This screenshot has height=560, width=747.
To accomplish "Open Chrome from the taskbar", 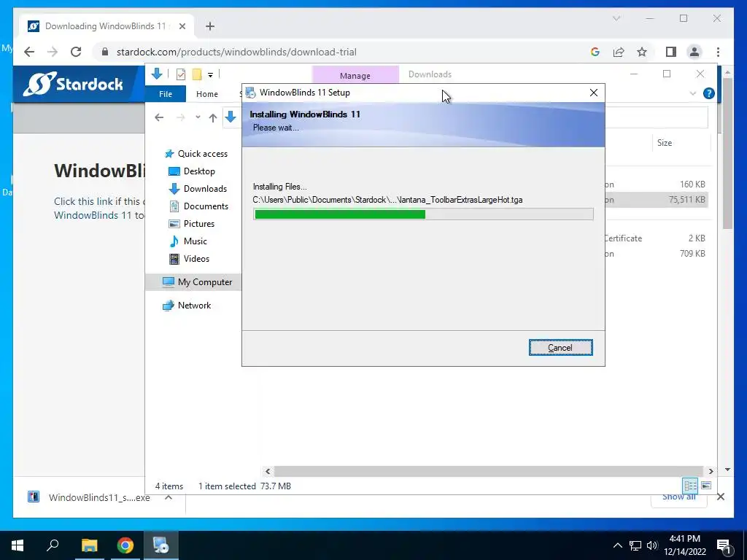I will tap(125, 545).
